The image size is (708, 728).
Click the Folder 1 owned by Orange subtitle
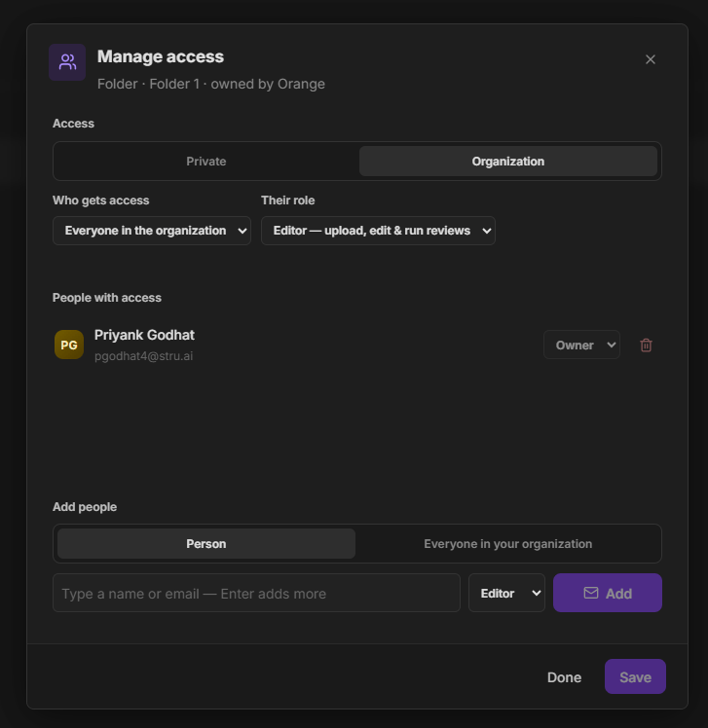coord(211,84)
